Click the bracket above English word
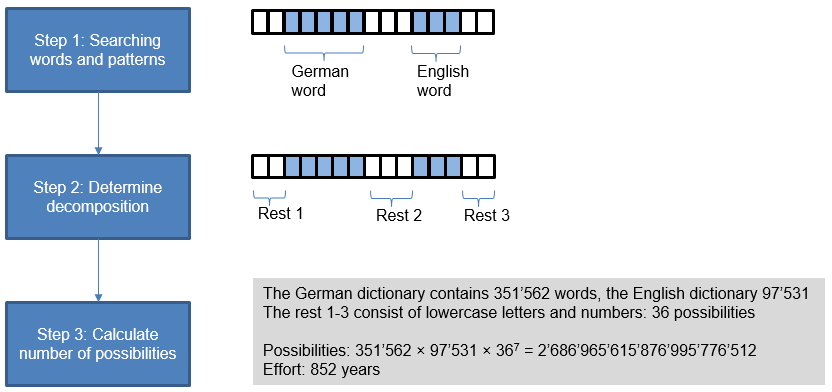The height and width of the screenshot is (392, 832). tap(436, 51)
